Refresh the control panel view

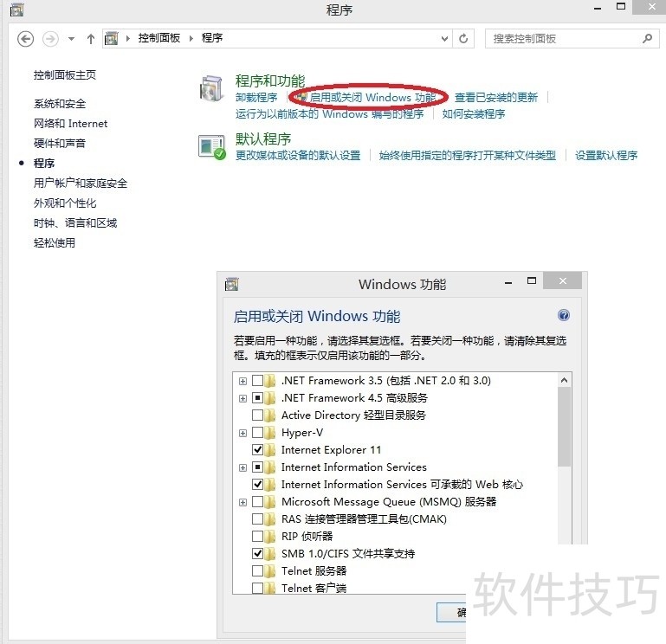pyautogui.click(x=463, y=39)
